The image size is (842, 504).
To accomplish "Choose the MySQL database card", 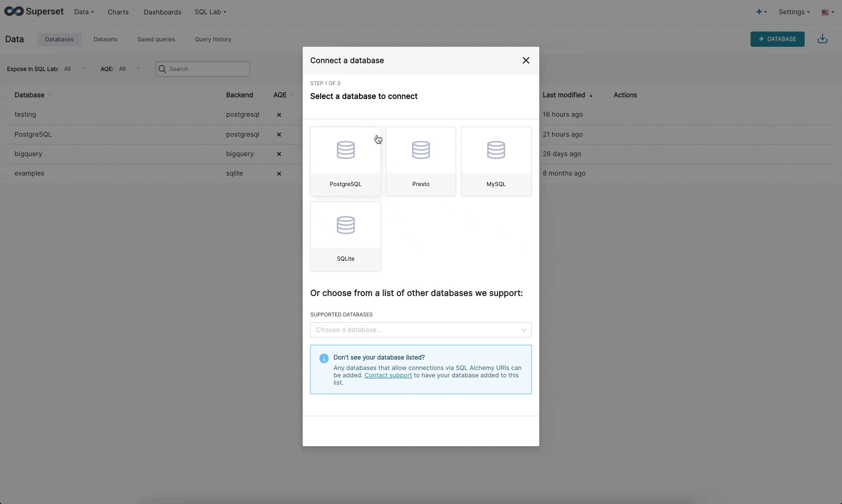I will 496,161.
